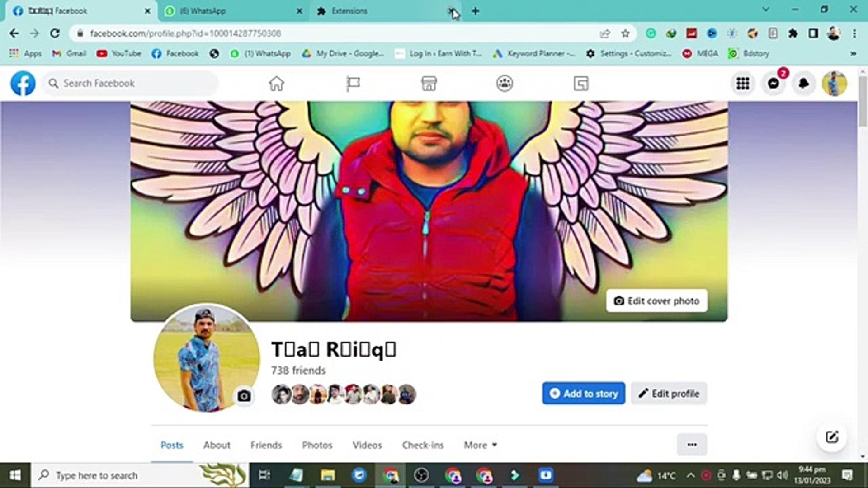Adjust the speaker volume in the system tray

(782, 475)
